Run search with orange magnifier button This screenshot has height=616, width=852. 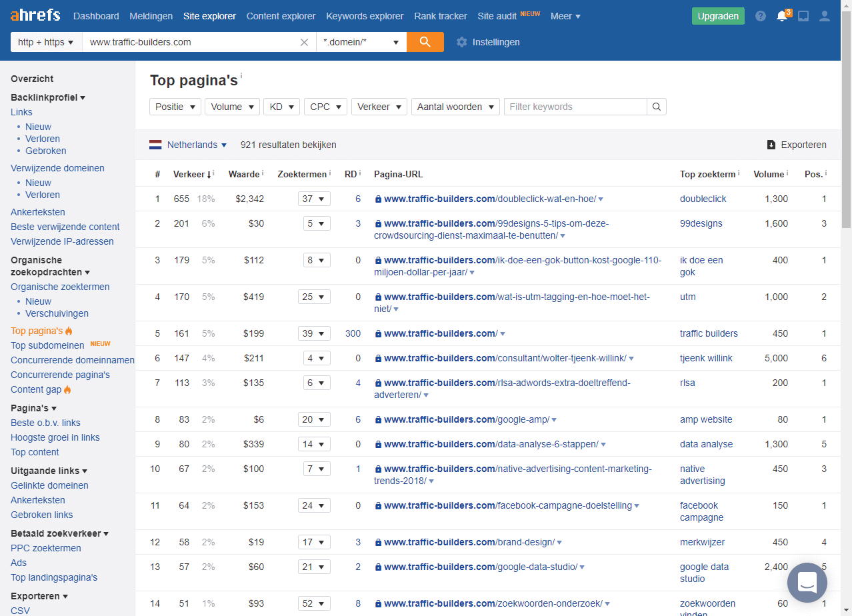pyautogui.click(x=425, y=42)
